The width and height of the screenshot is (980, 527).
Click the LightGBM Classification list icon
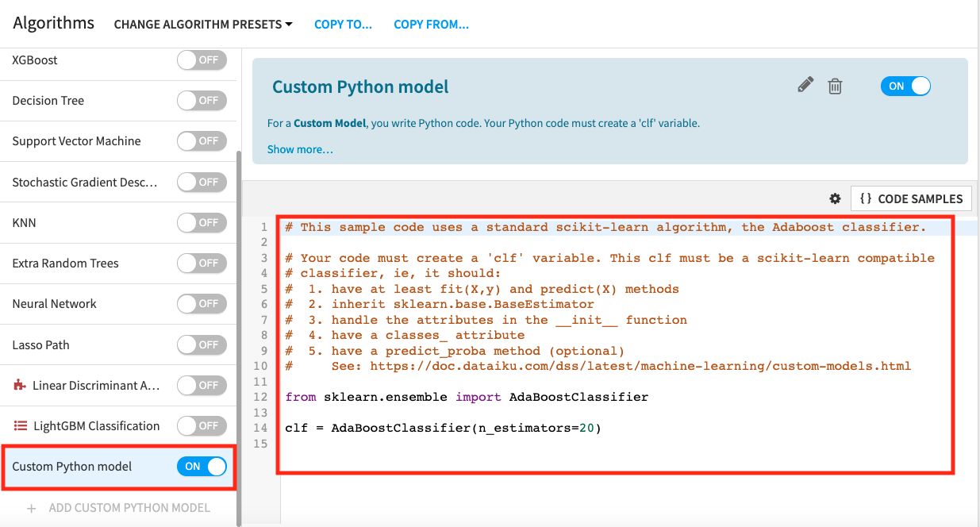[x=17, y=425]
